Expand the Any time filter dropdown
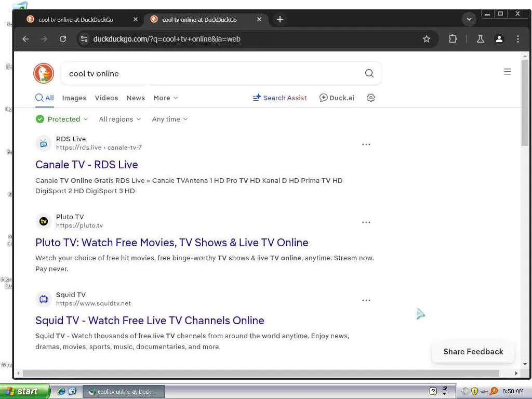 click(x=170, y=119)
